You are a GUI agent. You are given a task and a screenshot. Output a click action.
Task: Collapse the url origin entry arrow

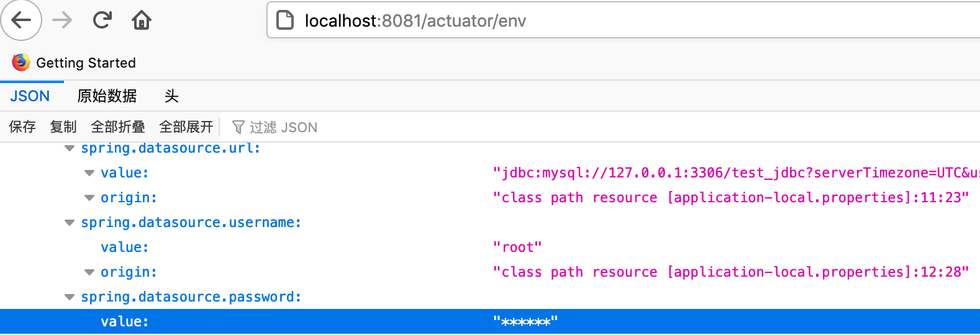click(x=89, y=198)
